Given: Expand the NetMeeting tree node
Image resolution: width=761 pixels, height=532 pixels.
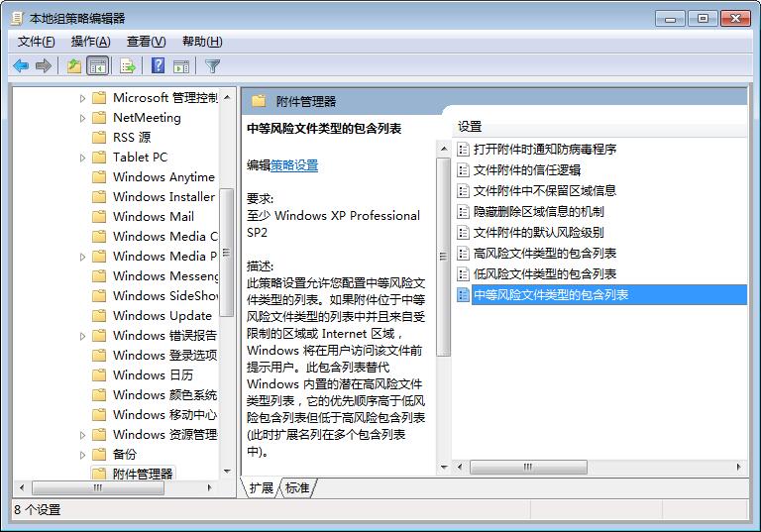Looking at the screenshot, I should point(82,118).
